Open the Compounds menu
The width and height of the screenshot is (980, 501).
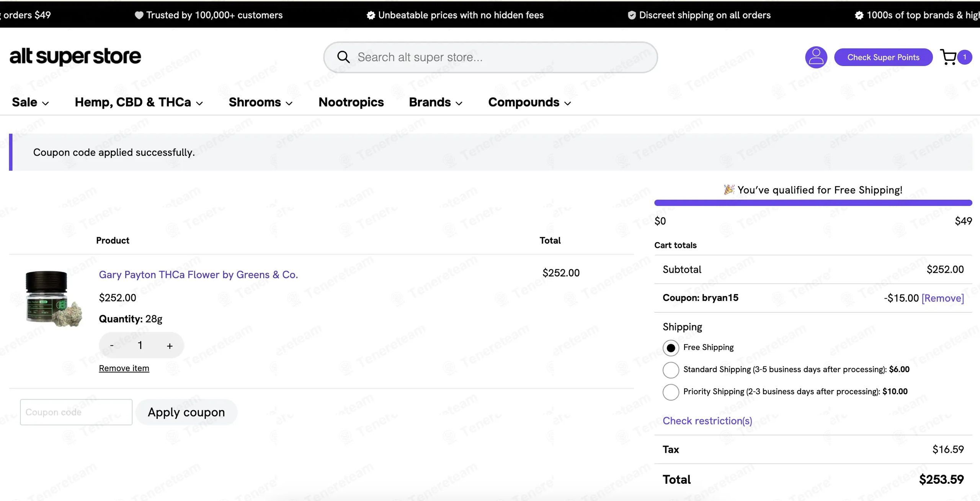point(524,102)
